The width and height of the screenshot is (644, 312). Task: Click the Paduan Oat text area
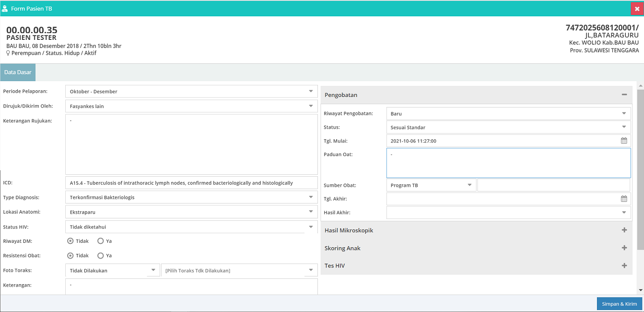click(508, 163)
